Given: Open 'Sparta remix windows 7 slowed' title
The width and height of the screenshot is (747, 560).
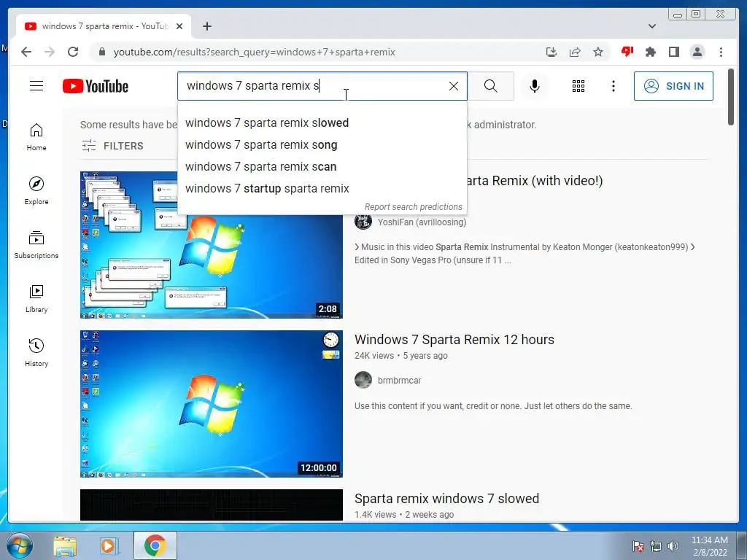Looking at the screenshot, I should pyautogui.click(x=446, y=499).
